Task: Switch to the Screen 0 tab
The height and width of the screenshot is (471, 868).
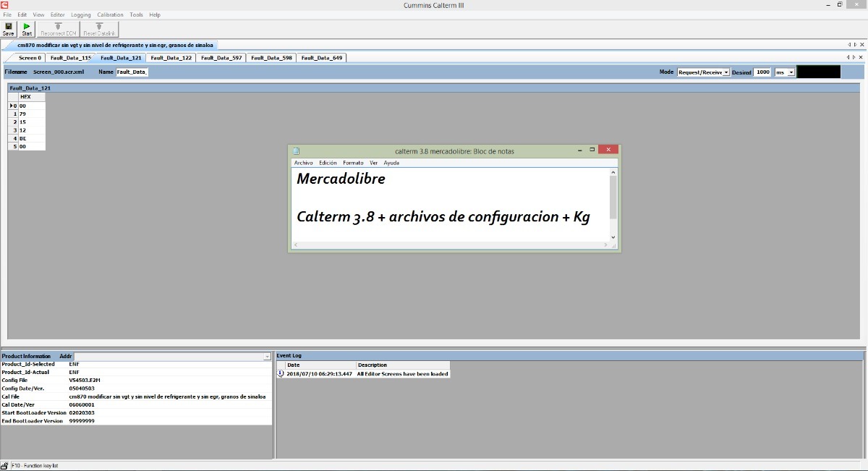Action: coord(30,58)
